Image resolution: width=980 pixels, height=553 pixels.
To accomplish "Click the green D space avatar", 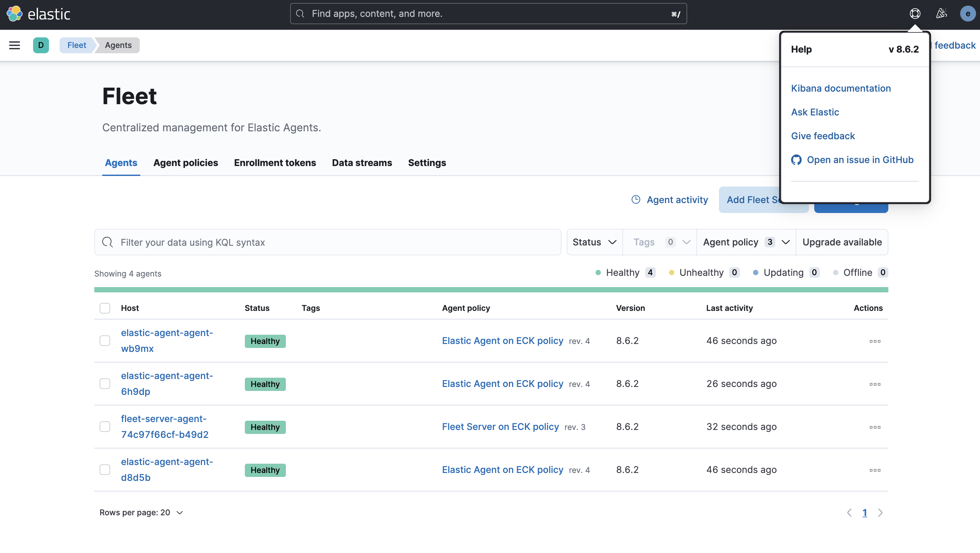I will pyautogui.click(x=41, y=45).
